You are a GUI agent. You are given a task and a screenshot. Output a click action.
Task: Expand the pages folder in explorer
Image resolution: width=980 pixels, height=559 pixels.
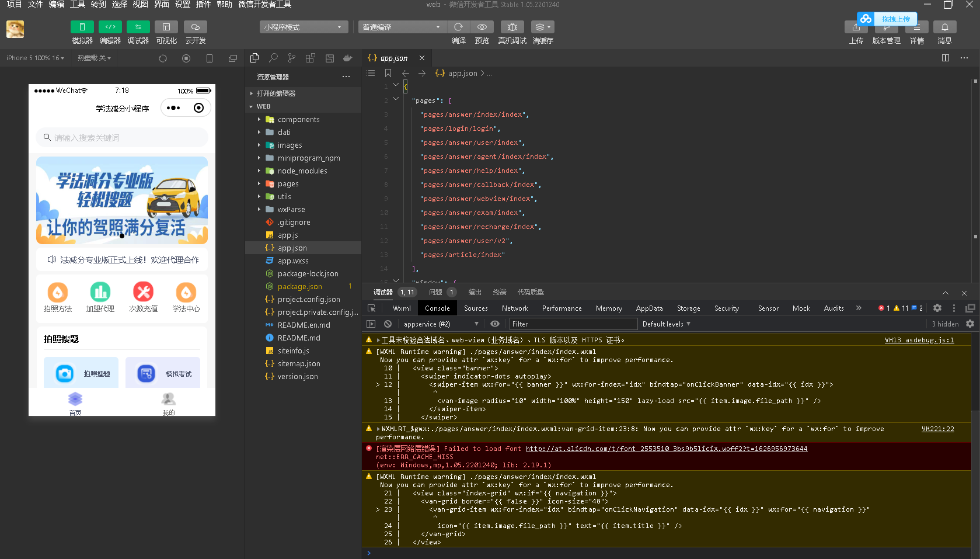pos(288,183)
